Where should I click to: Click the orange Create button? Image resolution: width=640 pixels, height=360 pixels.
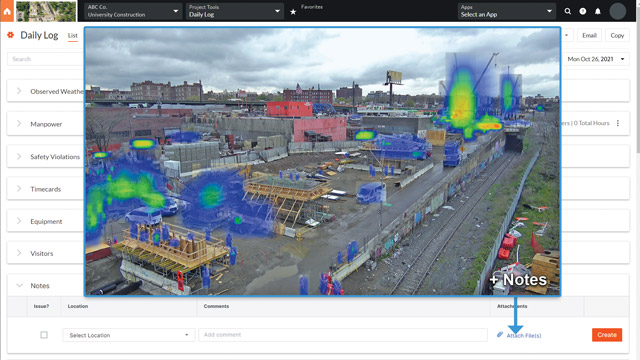pyautogui.click(x=607, y=335)
